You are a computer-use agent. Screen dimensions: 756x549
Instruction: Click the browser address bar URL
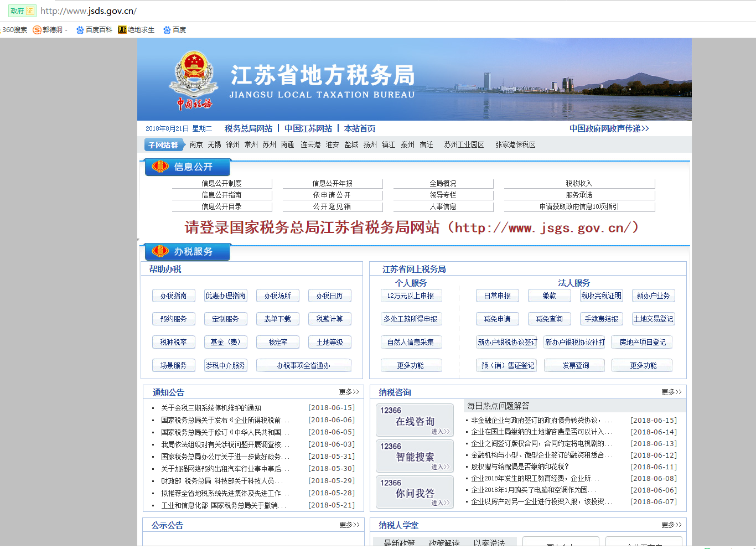(89, 11)
